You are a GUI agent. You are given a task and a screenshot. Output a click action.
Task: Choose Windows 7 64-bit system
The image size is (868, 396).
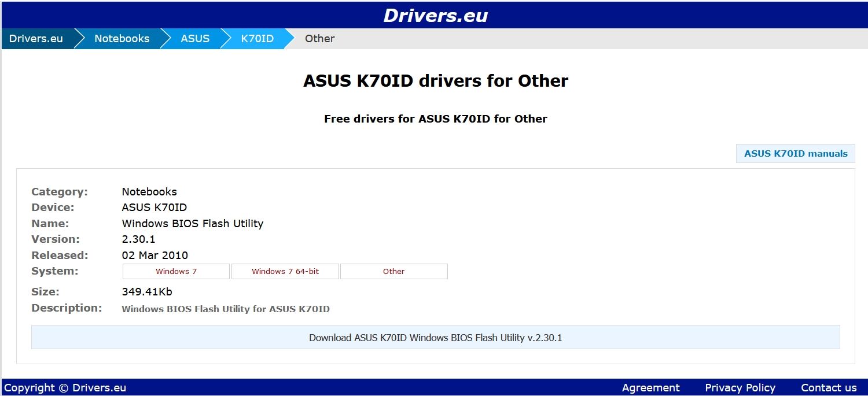[x=285, y=271]
